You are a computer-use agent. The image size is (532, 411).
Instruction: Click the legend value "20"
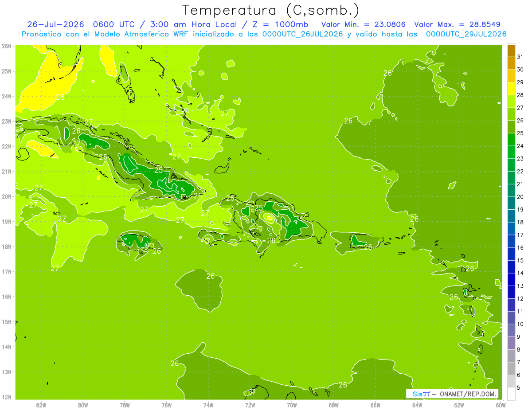pos(520,197)
